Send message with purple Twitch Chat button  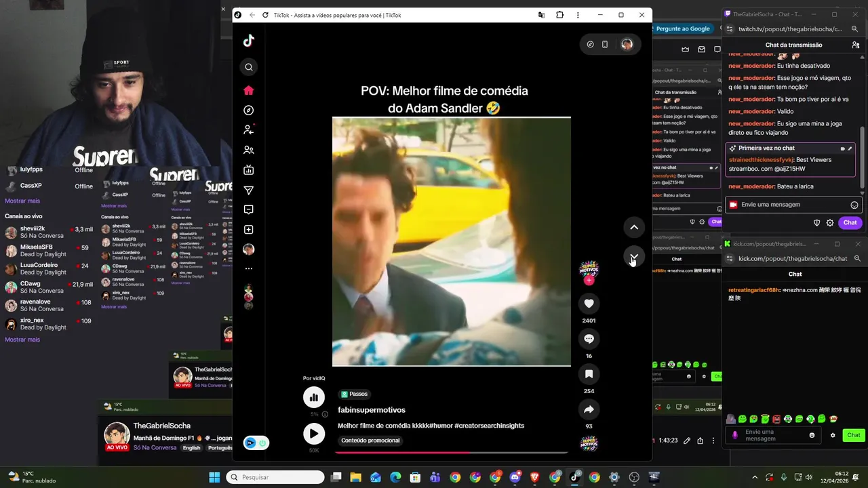[x=850, y=222]
